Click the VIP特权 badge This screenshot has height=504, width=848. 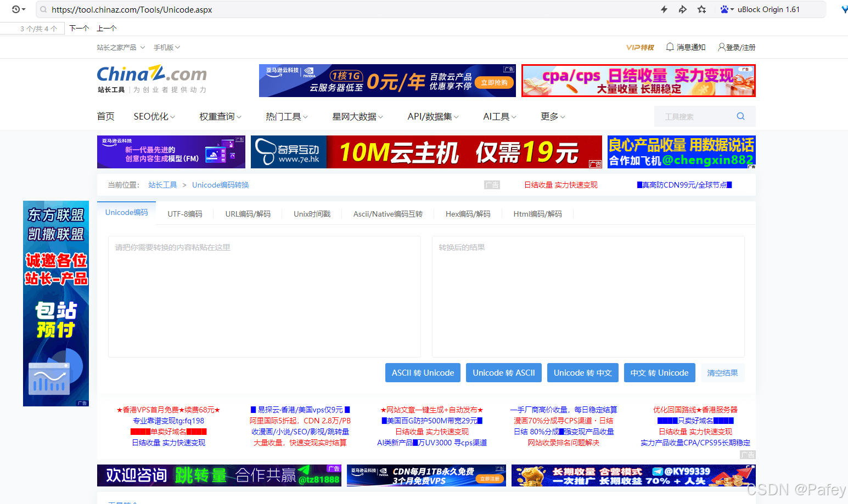640,47
